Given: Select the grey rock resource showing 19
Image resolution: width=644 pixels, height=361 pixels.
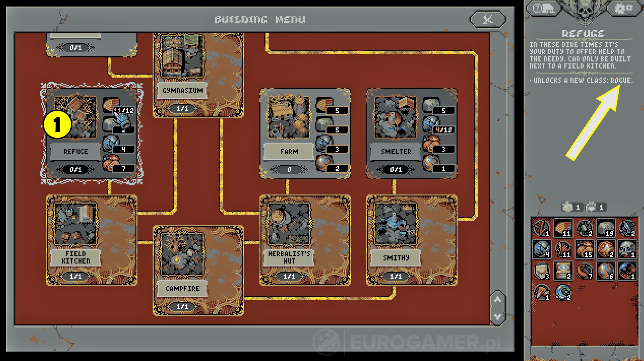Looking at the screenshot, I should click(x=606, y=228).
